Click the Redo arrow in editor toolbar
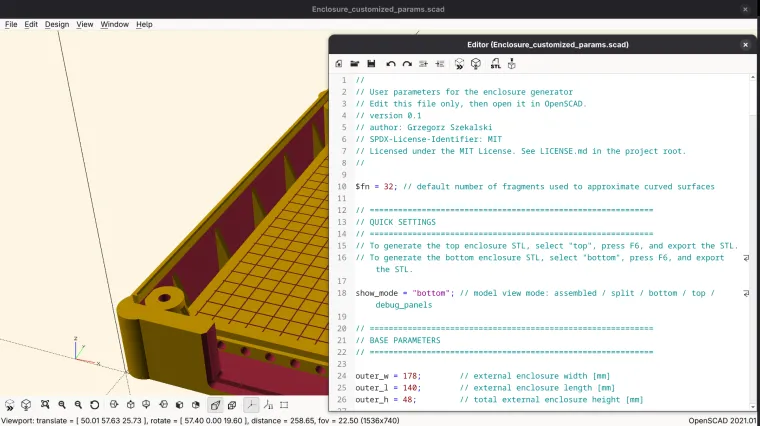760x426 pixels. [407, 64]
